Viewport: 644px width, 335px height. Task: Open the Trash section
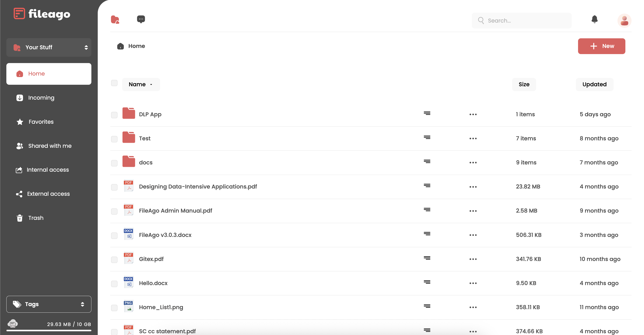tap(35, 218)
